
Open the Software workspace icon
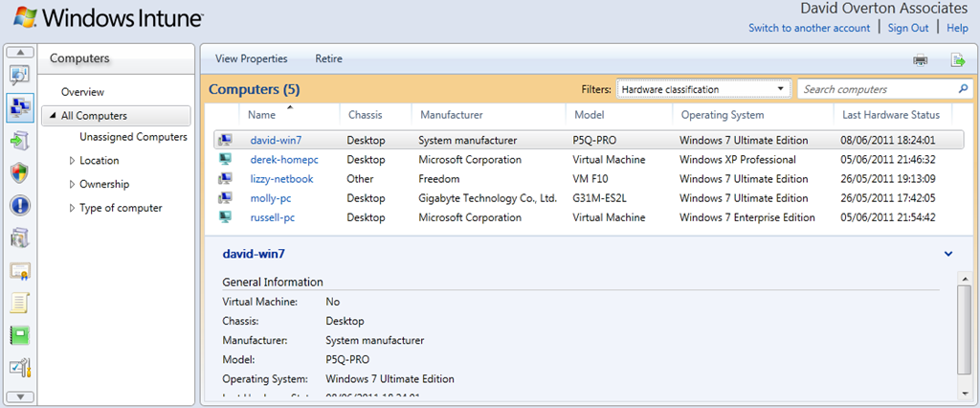coord(20,238)
